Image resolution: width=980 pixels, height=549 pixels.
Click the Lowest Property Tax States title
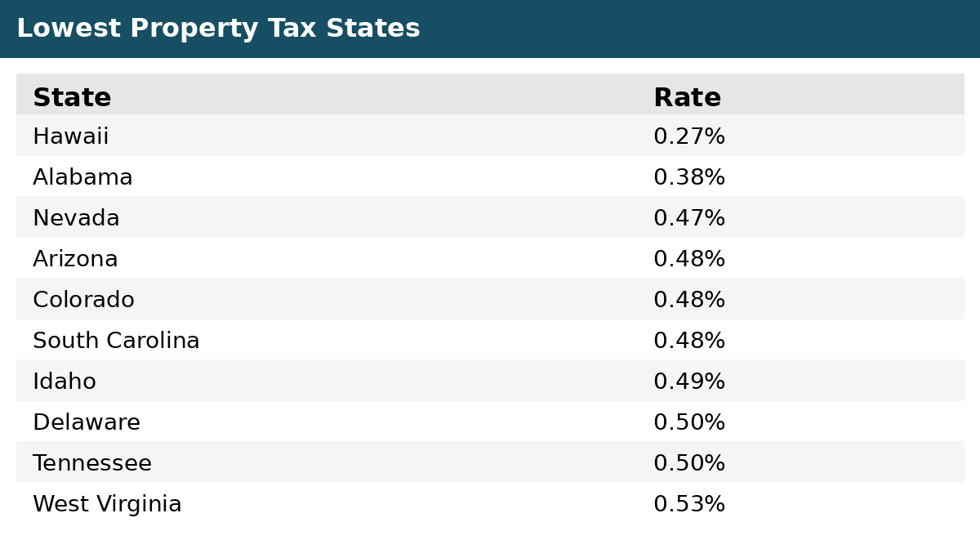click(x=218, y=29)
